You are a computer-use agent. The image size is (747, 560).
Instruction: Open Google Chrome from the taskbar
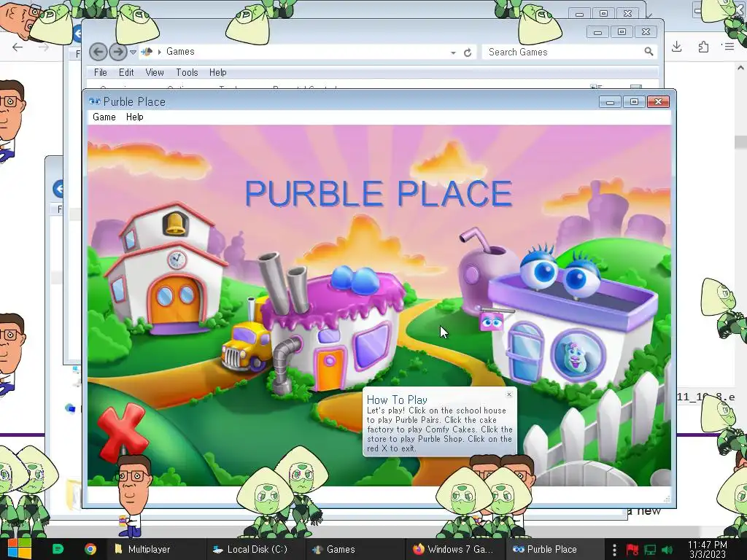pyautogui.click(x=90, y=549)
